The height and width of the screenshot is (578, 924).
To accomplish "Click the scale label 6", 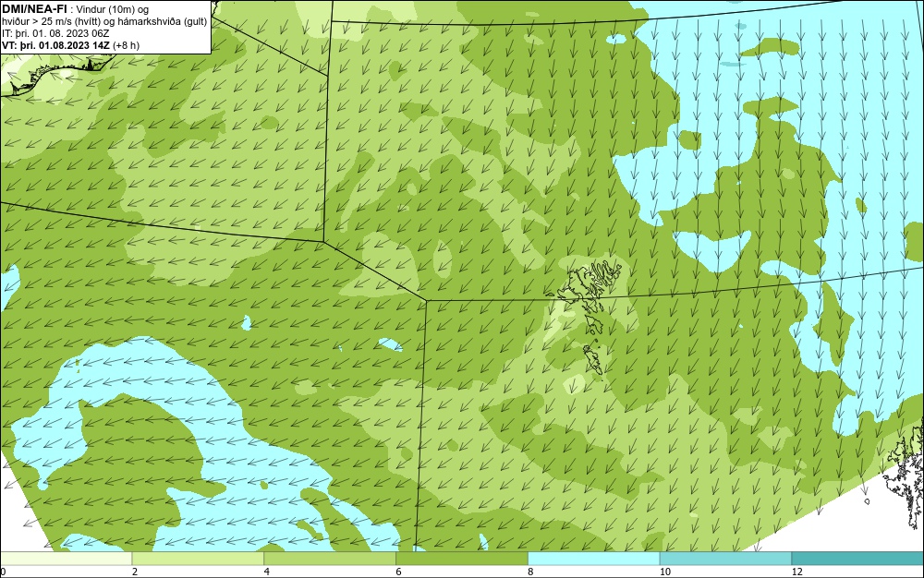I will (399, 572).
